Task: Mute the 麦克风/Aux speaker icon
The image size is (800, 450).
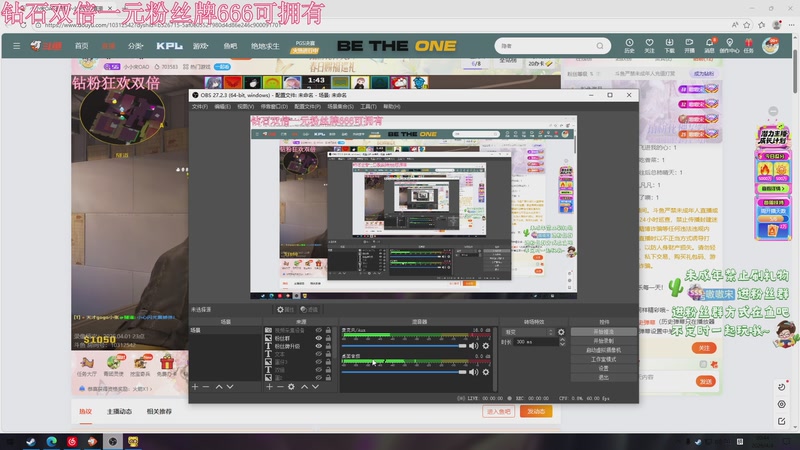Action: click(x=474, y=346)
